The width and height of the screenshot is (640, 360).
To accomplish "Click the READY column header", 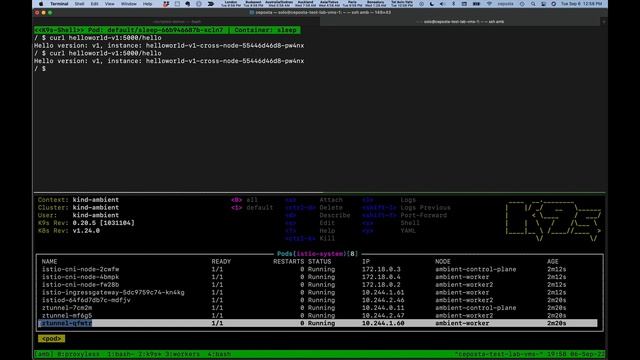I will [x=221, y=261].
